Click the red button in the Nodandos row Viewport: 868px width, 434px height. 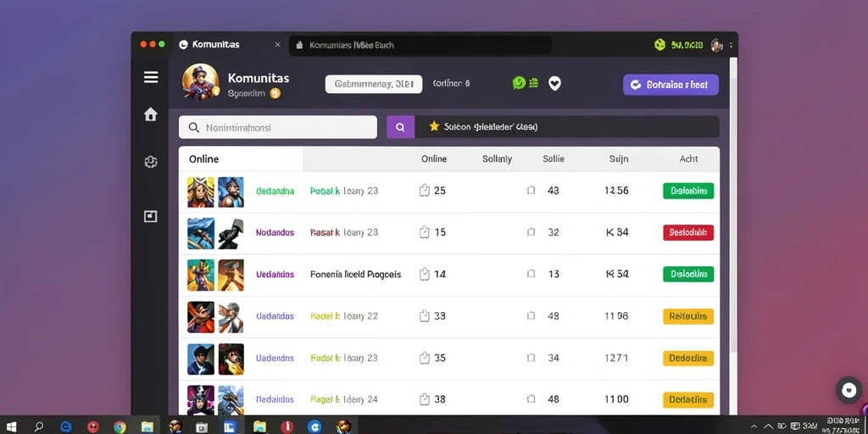(x=688, y=232)
